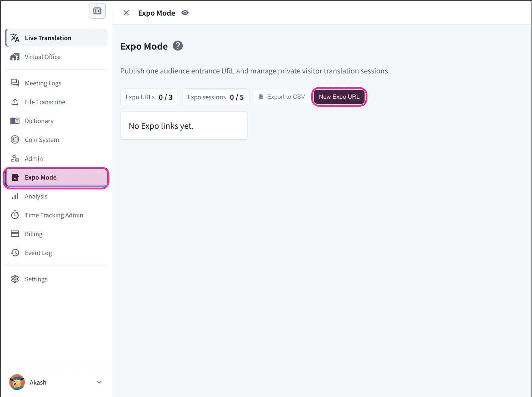The width and height of the screenshot is (532, 397).
Task: Open the Admin section
Action: coord(56,158)
